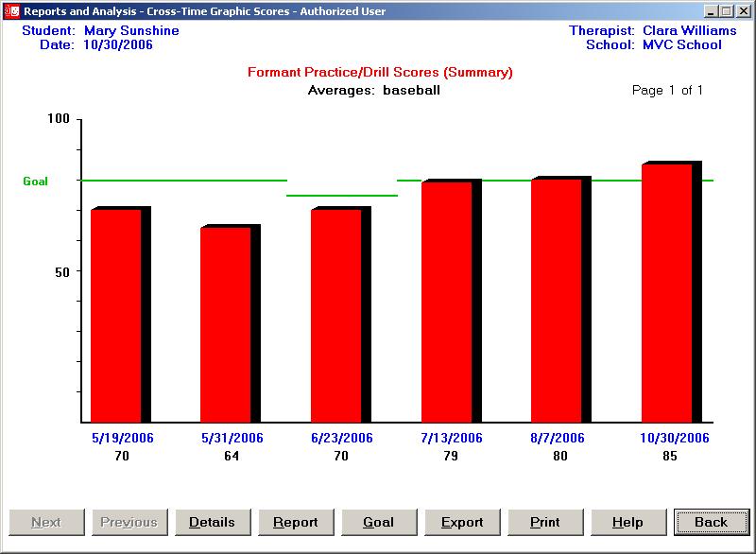Click the green Goal label
The height and width of the screenshot is (554, 756).
(35, 182)
